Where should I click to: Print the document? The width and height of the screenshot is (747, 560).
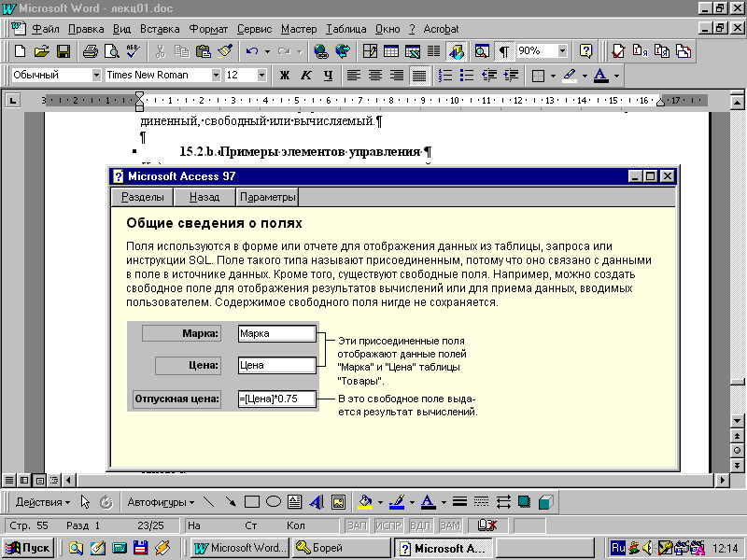[x=90, y=51]
